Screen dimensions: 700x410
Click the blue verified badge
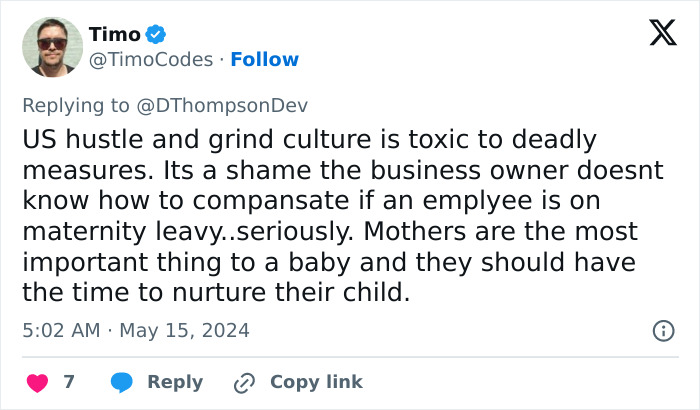click(156, 35)
